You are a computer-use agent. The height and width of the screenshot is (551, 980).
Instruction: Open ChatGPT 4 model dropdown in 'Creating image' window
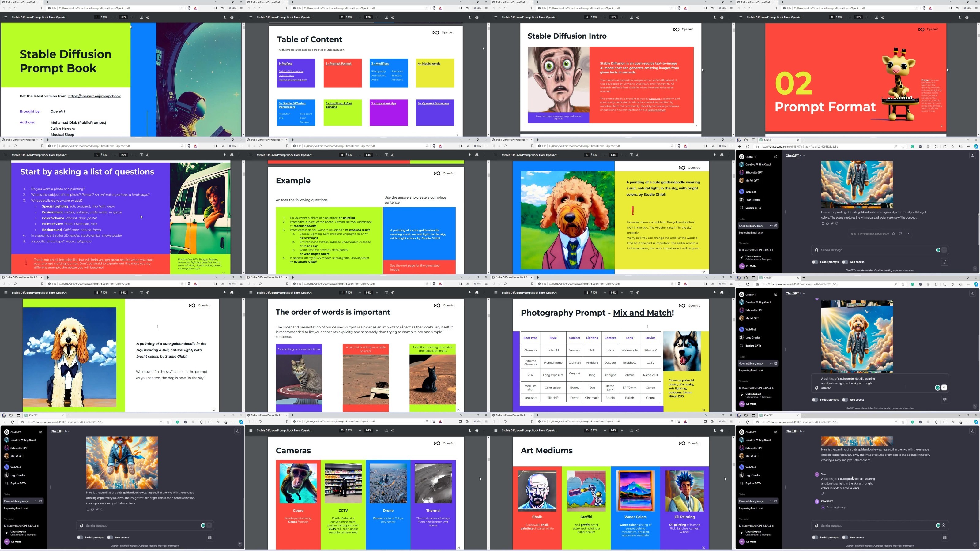click(x=795, y=431)
